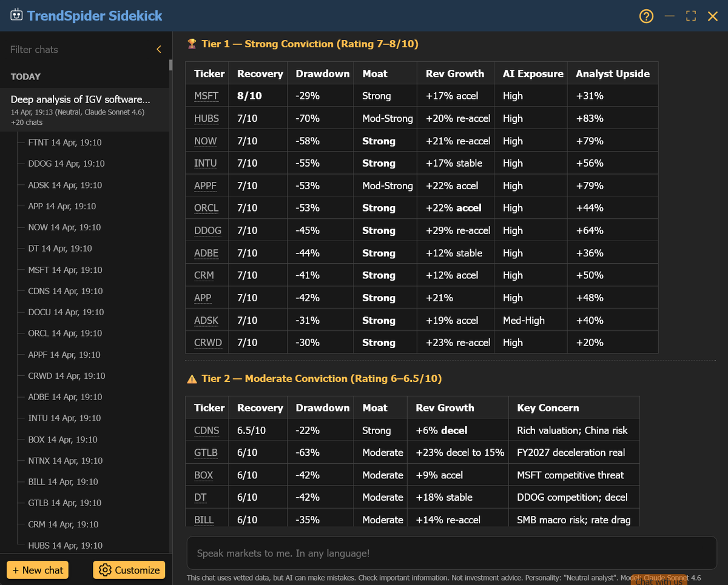
Task: Click BILL ticker link in Tier 2 table
Action: point(204,520)
